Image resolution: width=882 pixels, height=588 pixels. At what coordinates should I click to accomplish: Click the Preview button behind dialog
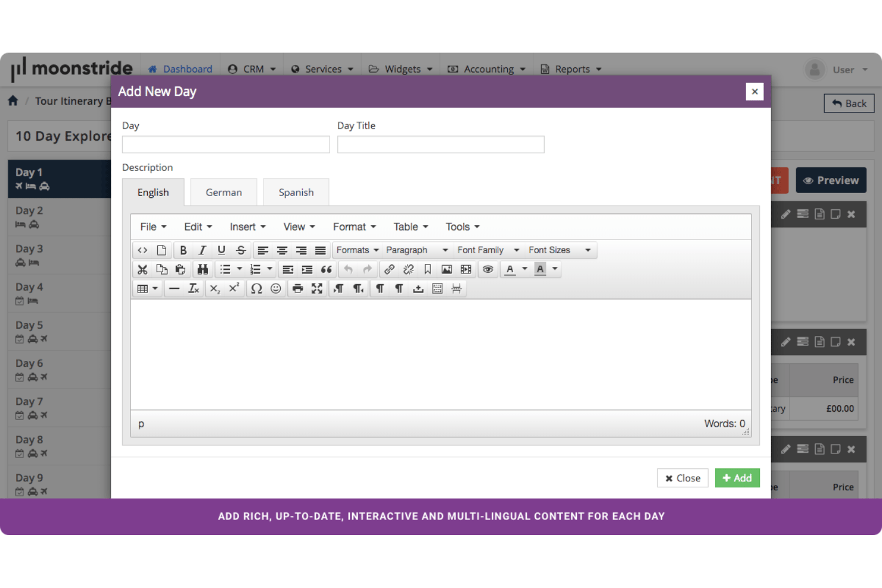click(831, 180)
